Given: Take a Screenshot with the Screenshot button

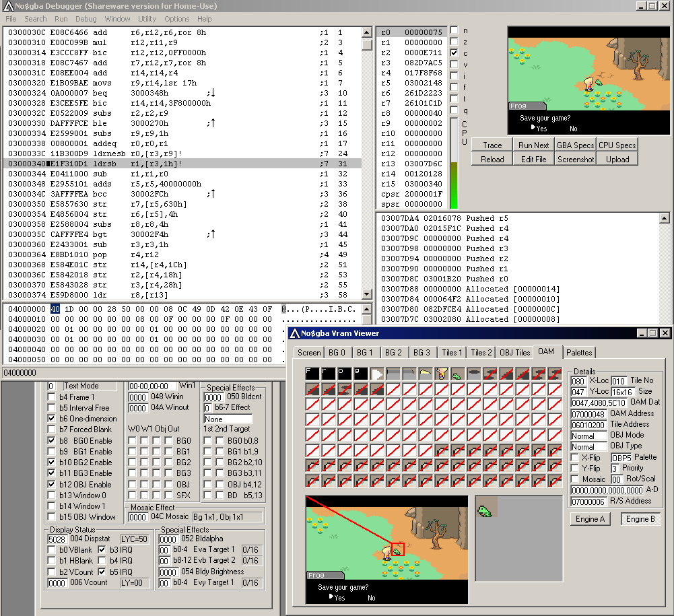Looking at the screenshot, I should point(575,160).
